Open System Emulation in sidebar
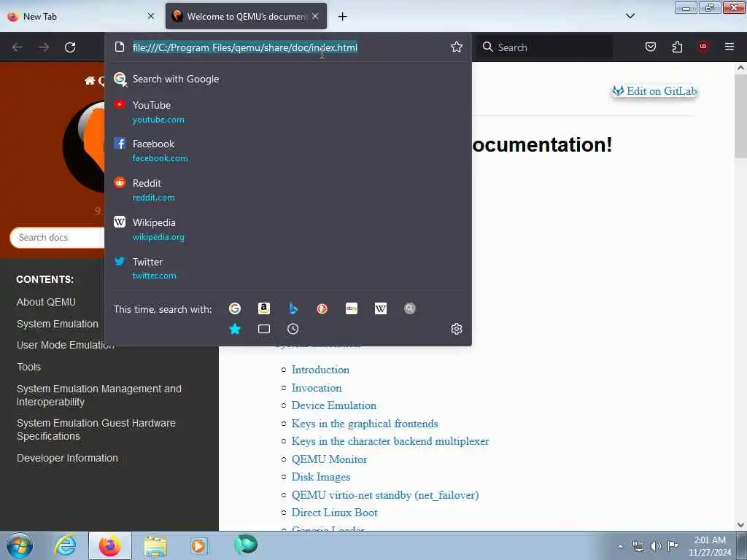The image size is (747, 560). (58, 324)
